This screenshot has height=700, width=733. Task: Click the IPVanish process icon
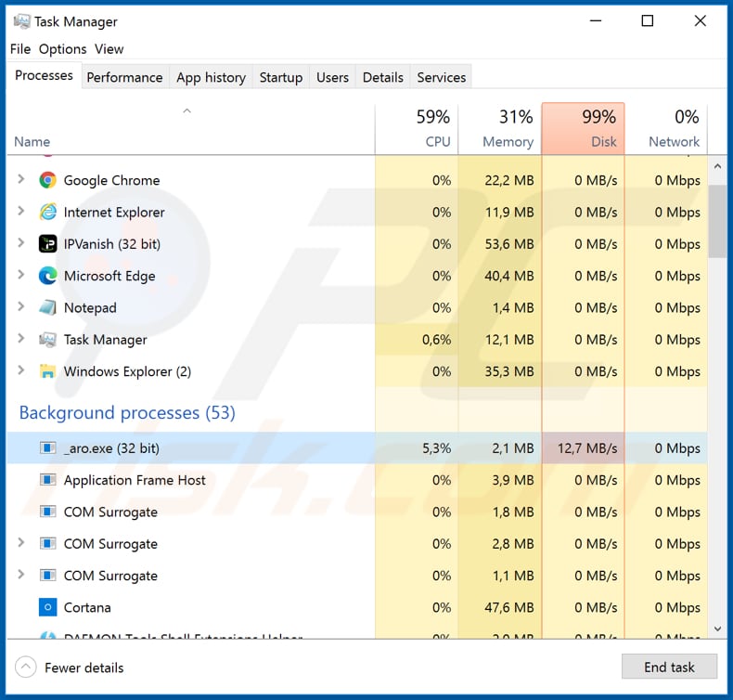(x=47, y=243)
